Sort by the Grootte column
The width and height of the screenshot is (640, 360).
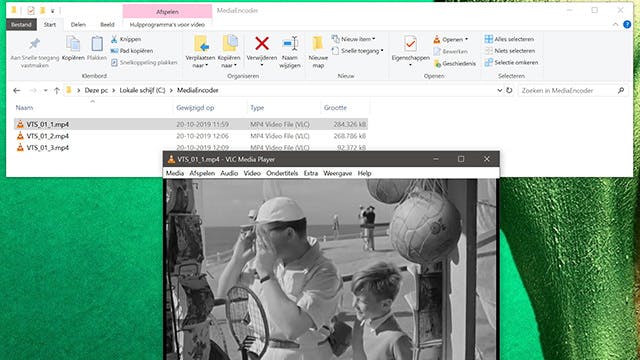click(x=335, y=108)
